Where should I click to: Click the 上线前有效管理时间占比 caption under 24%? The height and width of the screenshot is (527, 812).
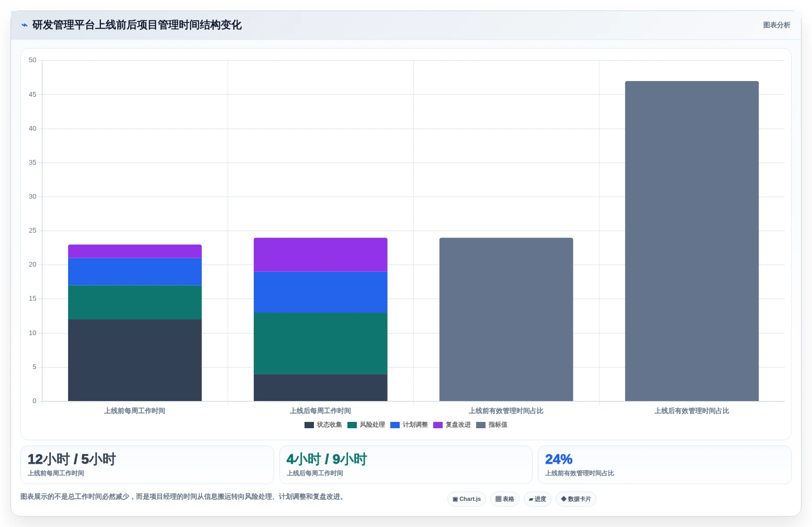(x=580, y=473)
